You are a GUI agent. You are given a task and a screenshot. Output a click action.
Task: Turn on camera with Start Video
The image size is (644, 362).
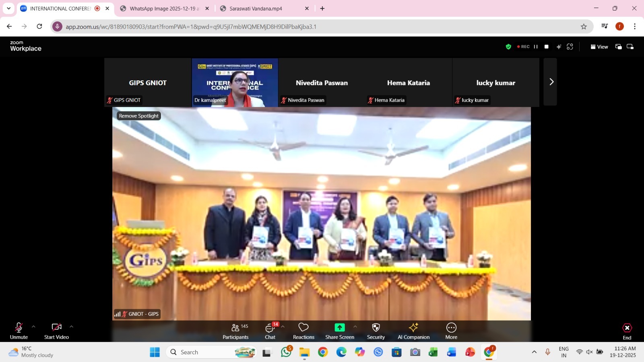pyautogui.click(x=56, y=331)
